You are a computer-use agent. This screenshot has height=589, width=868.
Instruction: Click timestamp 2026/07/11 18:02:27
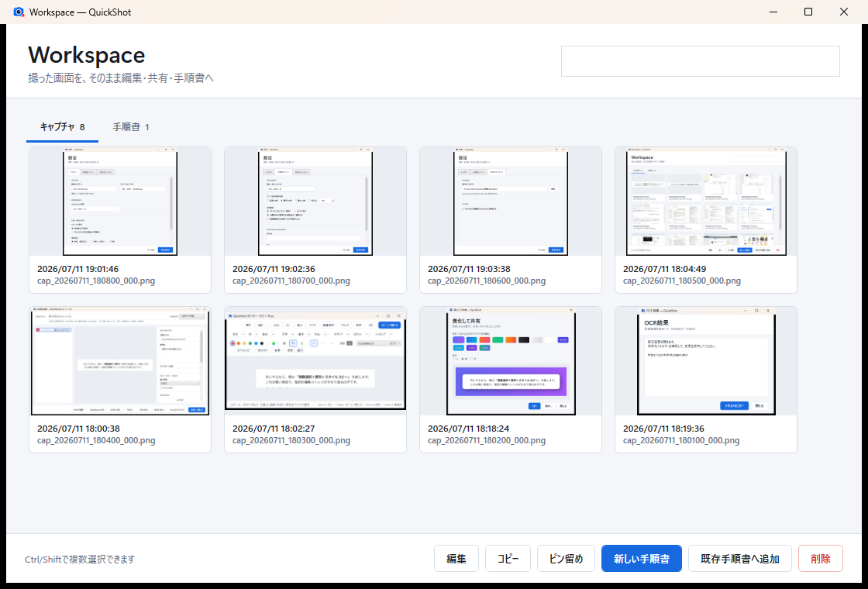(274, 429)
